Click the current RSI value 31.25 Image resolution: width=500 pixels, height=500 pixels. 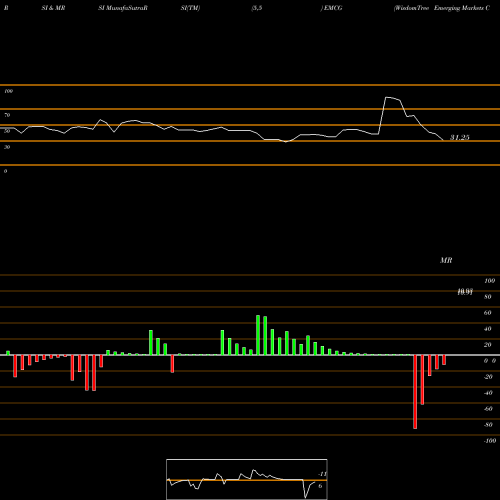tap(460, 137)
